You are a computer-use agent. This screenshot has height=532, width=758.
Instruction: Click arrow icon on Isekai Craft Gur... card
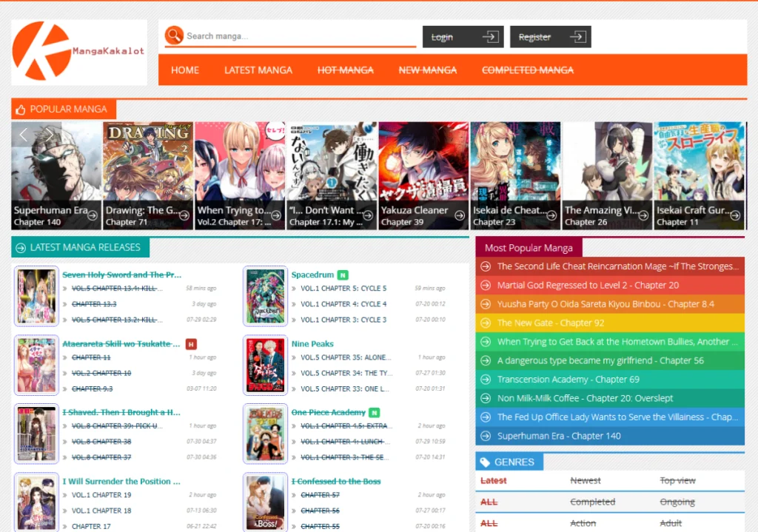point(735,215)
